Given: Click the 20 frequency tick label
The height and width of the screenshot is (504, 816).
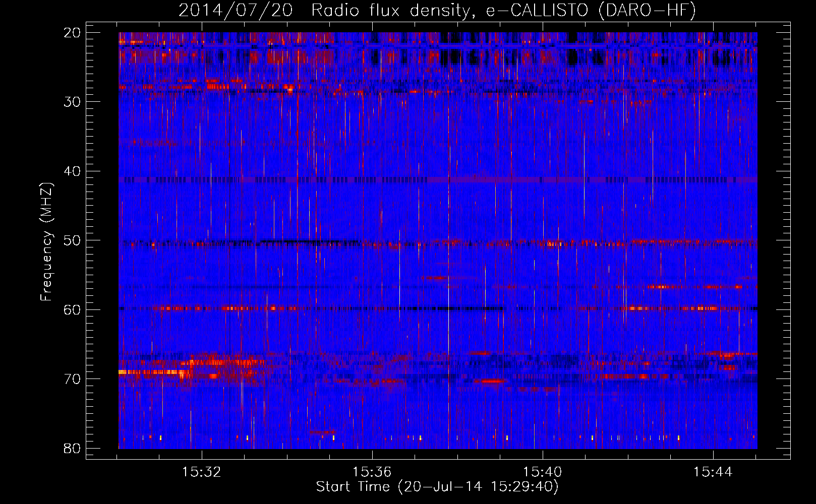Looking at the screenshot, I should tap(72, 33).
